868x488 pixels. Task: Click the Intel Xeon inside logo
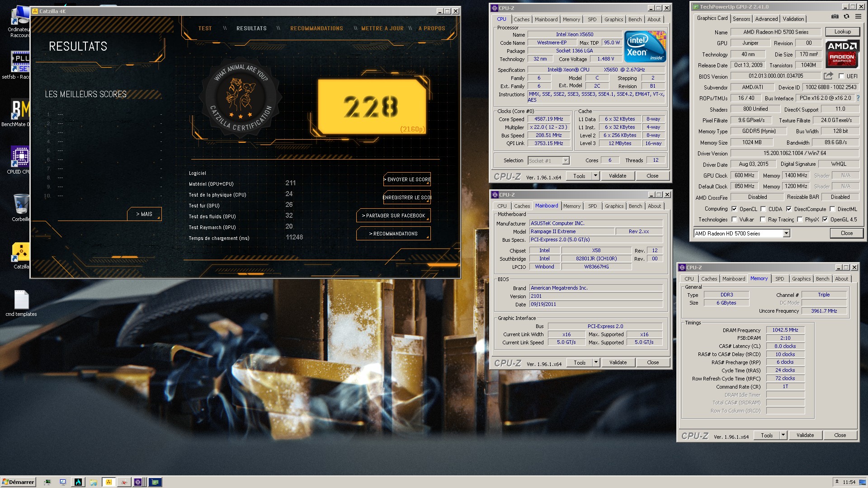coord(645,47)
